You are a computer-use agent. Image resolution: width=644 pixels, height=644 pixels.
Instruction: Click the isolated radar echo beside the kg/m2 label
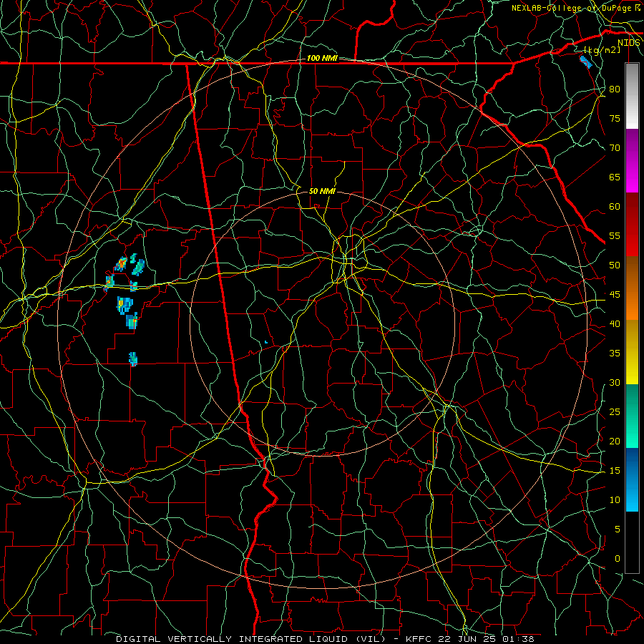coord(585,62)
